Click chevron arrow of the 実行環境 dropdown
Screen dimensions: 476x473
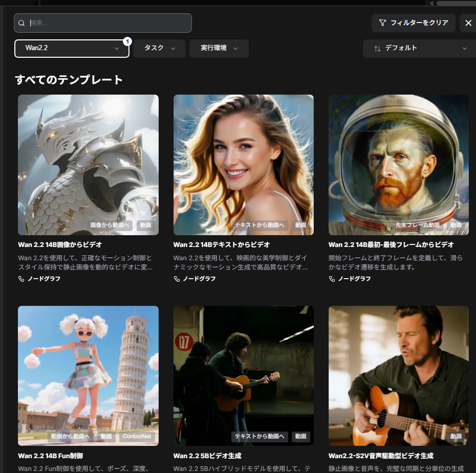pyautogui.click(x=235, y=49)
